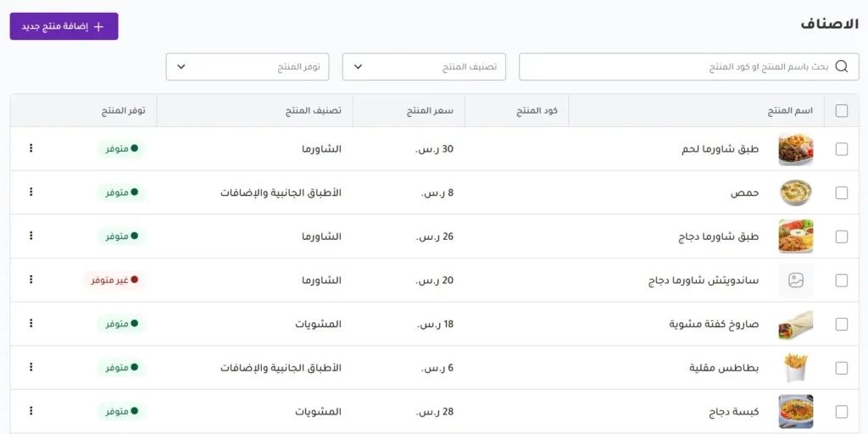The height and width of the screenshot is (434, 868).
Task: Tick the checkbox for حمص
Action: pyautogui.click(x=842, y=192)
